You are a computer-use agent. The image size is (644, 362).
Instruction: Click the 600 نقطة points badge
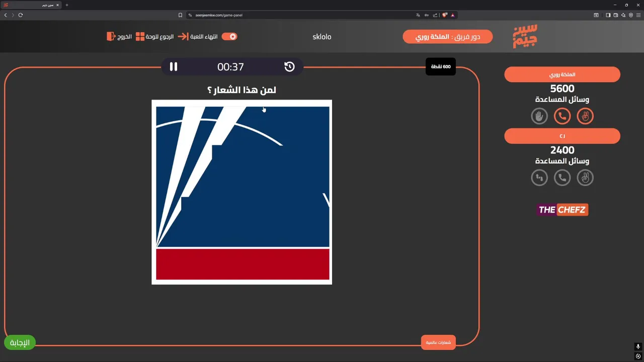click(x=440, y=66)
